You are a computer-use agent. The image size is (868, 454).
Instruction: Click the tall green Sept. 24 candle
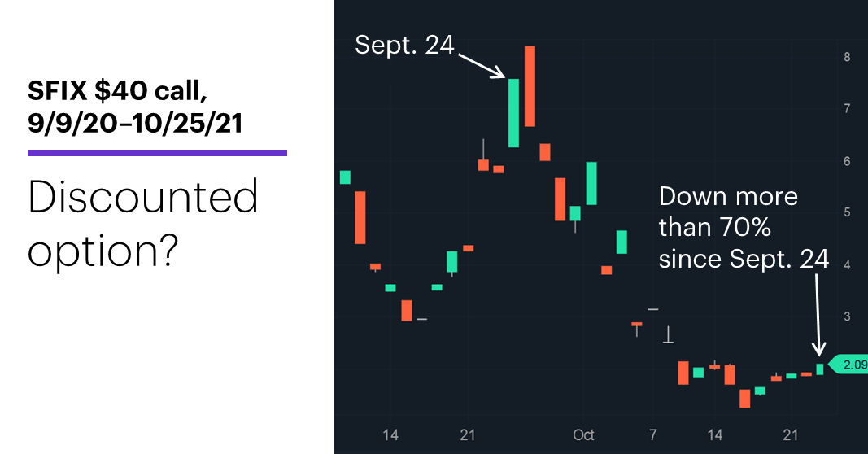(x=513, y=113)
